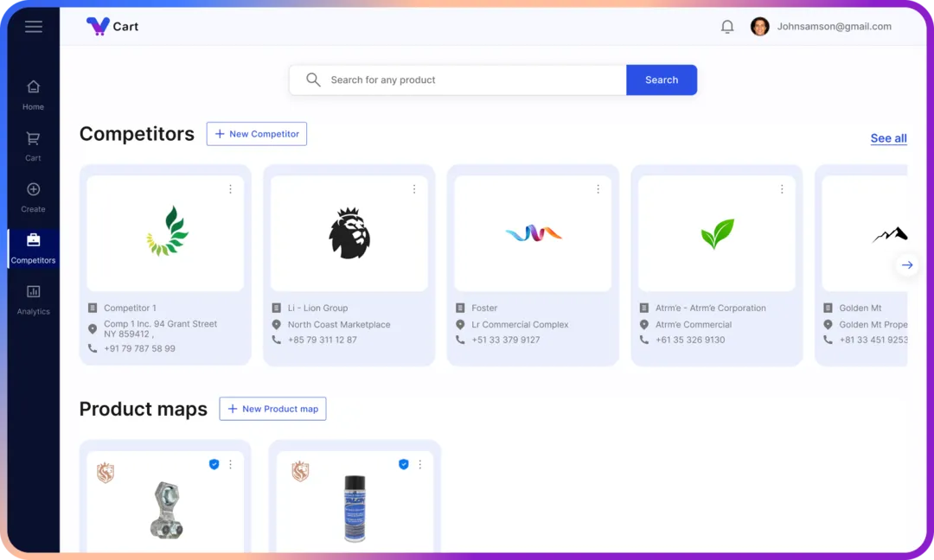Click North Coast Marketplace address

(339, 324)
